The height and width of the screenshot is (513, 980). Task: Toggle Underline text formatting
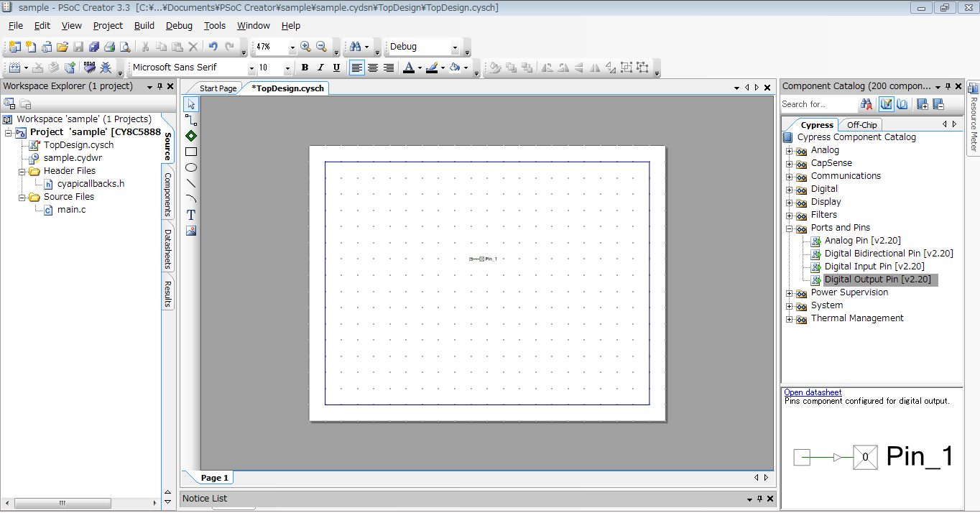click(x=336, y=68)
